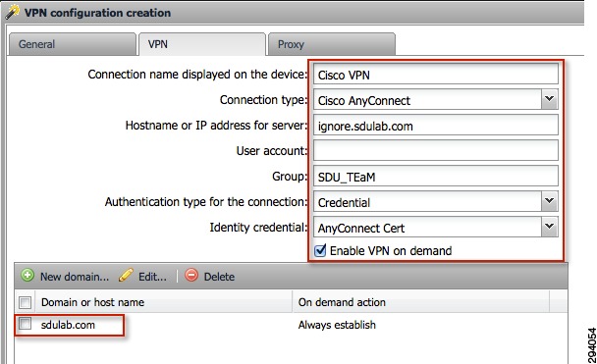Click the Group field containing SDU_TEaM
The image size is (597, 364).
coord(436,176)
